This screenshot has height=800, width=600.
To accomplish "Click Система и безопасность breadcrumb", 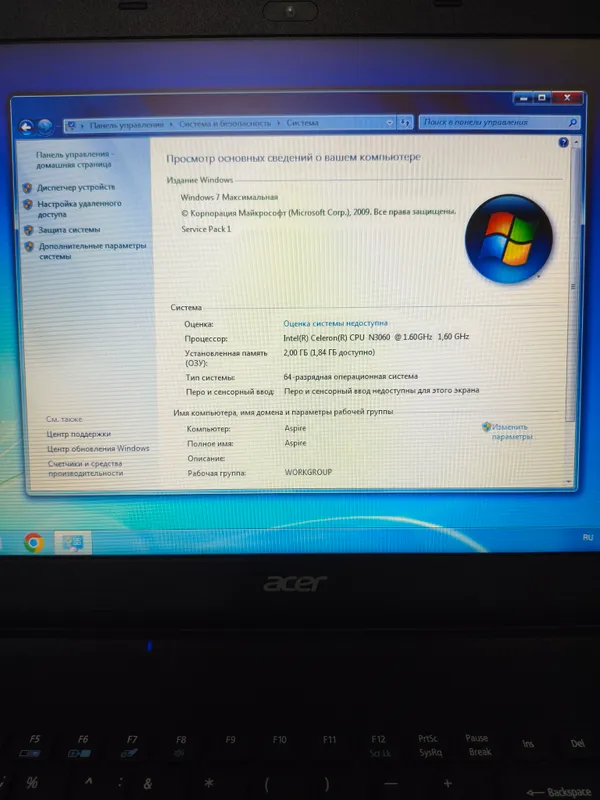I will tap(225, 123).
